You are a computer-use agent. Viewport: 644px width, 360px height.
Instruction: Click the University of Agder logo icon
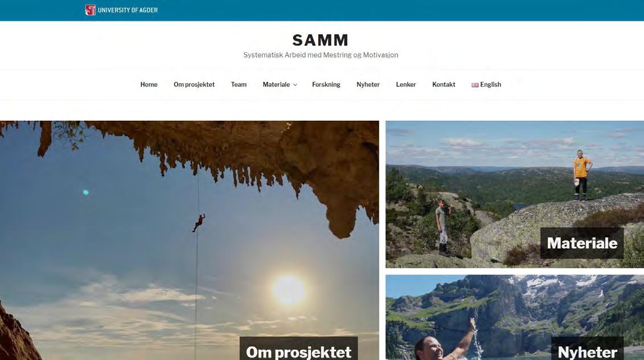(x=91, y=10)
